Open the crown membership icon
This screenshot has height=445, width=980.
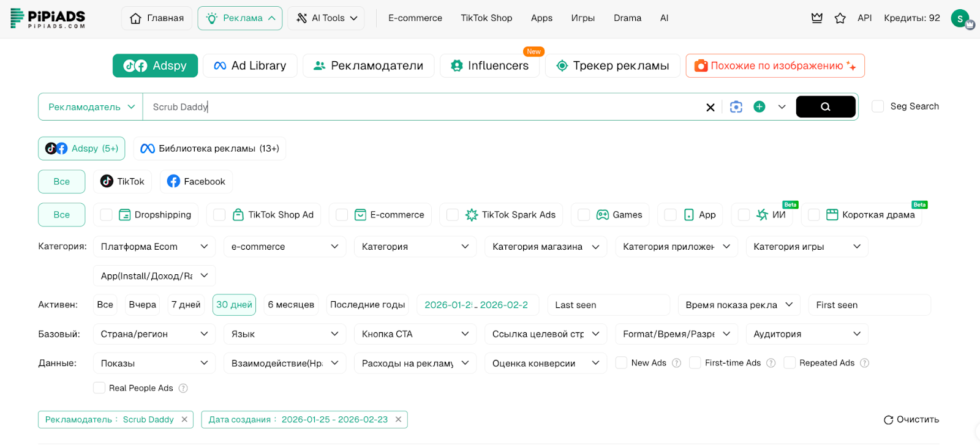point(816,18)
